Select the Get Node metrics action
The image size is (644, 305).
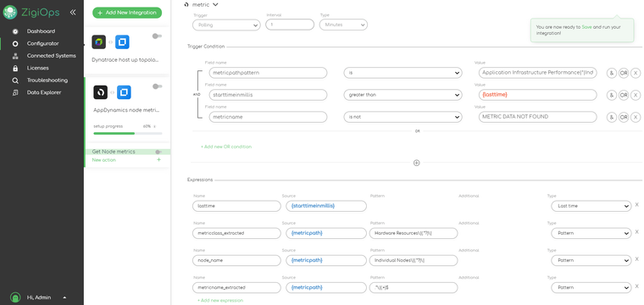[114, 152]
